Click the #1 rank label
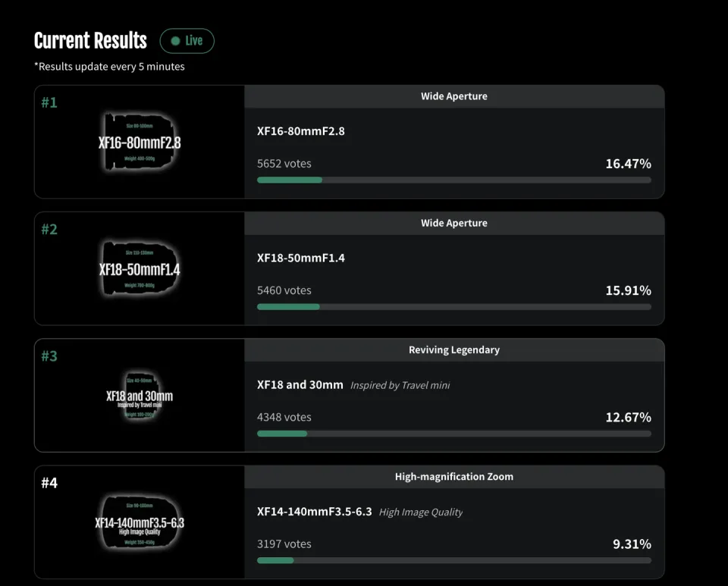728x586 pixels. [49, 102]
